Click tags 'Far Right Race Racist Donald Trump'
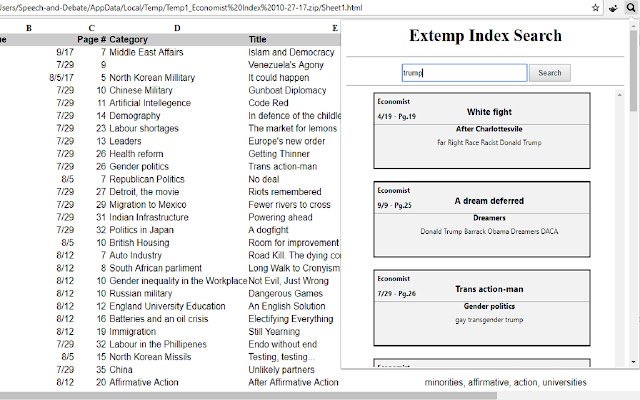640x400 pixels. coord(489,142)
